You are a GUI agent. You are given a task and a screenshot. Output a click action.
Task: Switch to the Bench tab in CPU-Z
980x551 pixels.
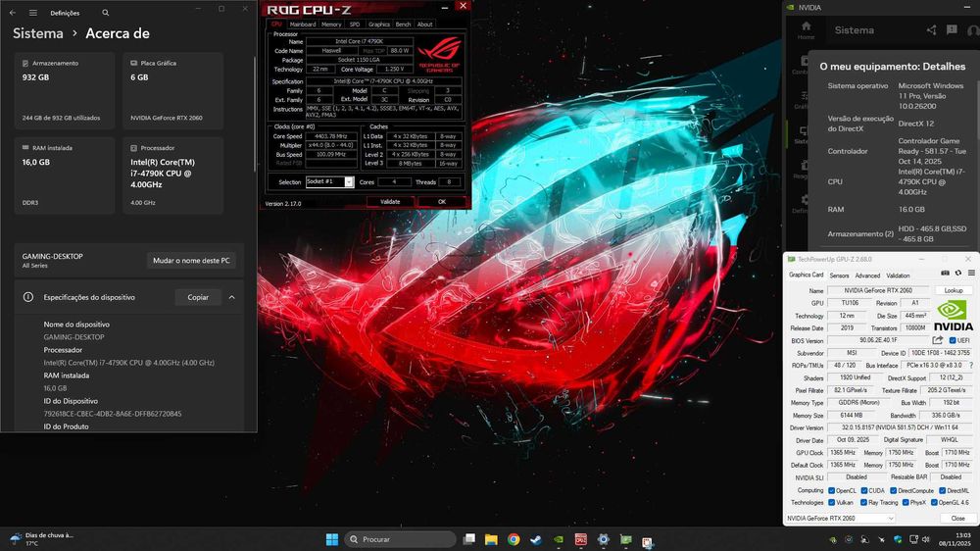coord(403,25)
